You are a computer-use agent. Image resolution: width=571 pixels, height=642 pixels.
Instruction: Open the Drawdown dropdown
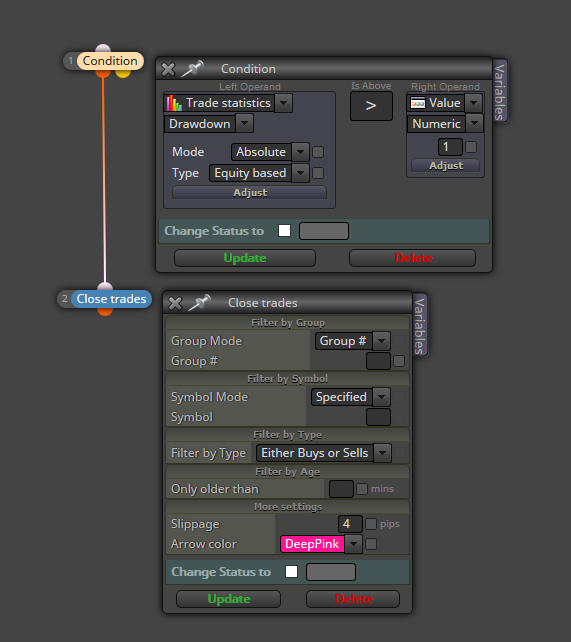coord(244,123)
